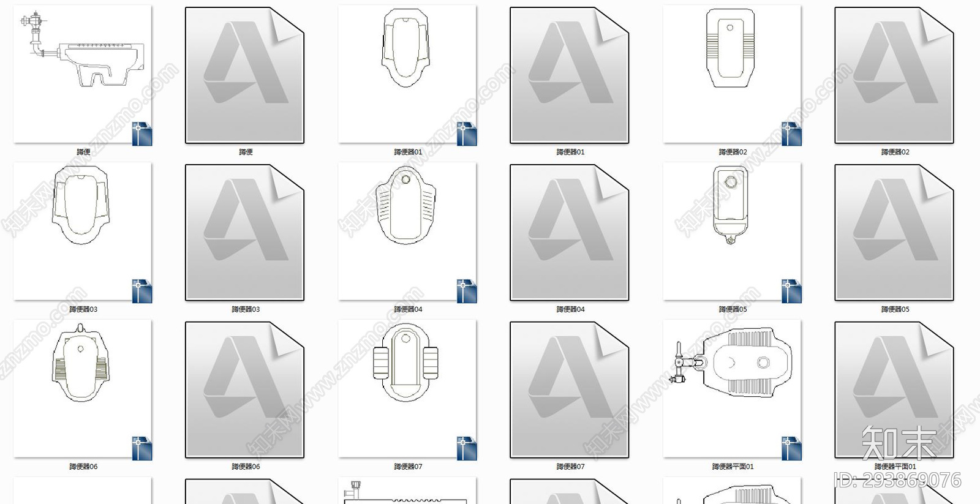Screen dimensions: 980x504
Task: Click the gray Autodesk icon labeled 蹲便器02
Action: coord(894,75)
